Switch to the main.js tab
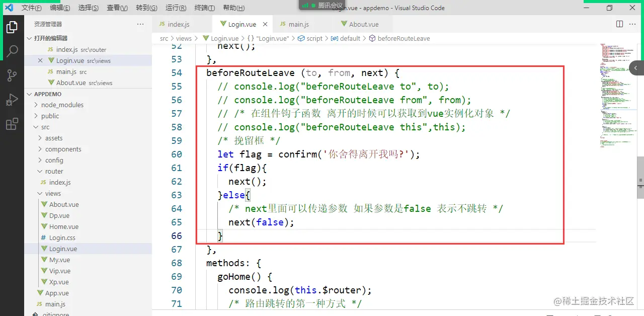The width and height of the screenshot is (644, 316). [299, 24]
